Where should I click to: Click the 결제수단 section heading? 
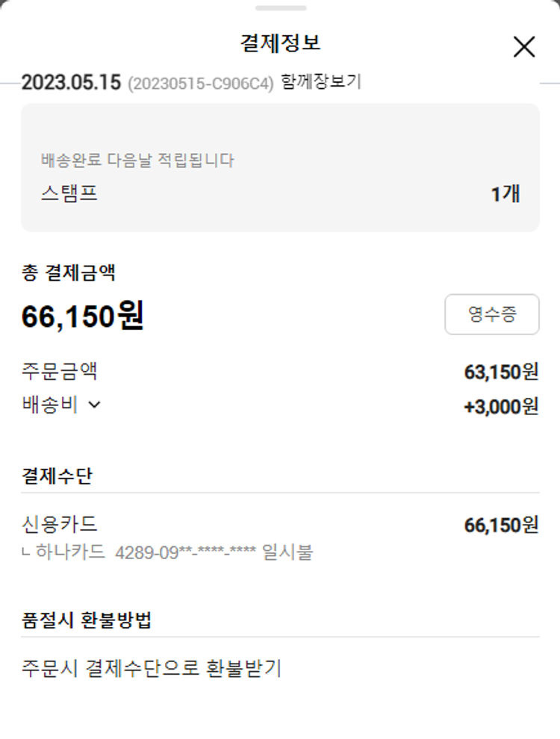click(x=57, y=476)
